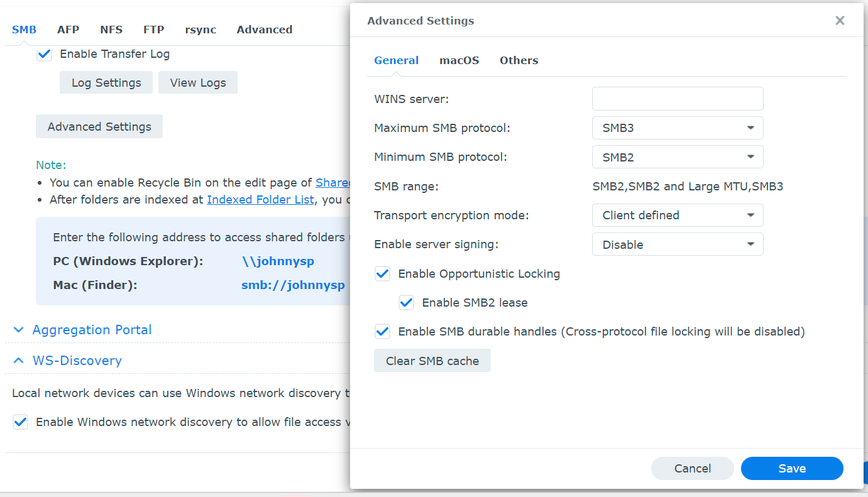Open the NFS tab
The image size is (868, 497).
[111, 30]
